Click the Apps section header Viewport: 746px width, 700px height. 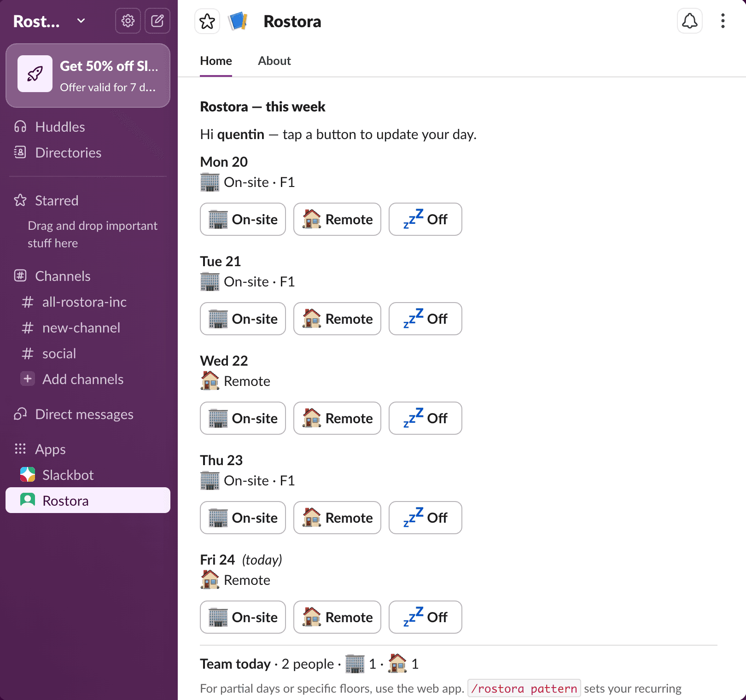coord(50,449)
